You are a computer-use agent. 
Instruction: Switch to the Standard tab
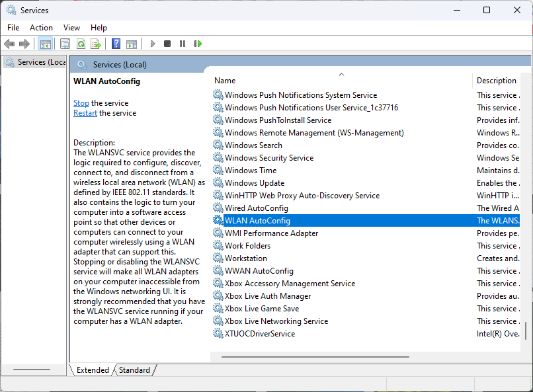coord(134,370)
